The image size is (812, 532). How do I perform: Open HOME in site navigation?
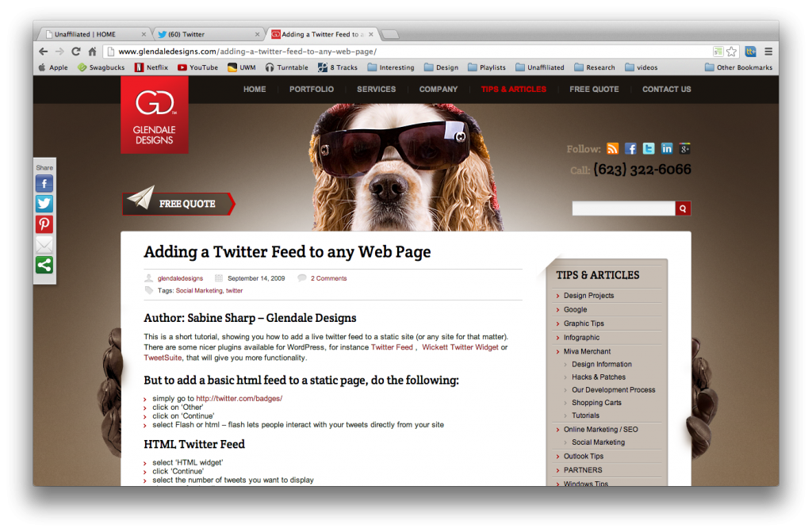(x=255, y=89)
